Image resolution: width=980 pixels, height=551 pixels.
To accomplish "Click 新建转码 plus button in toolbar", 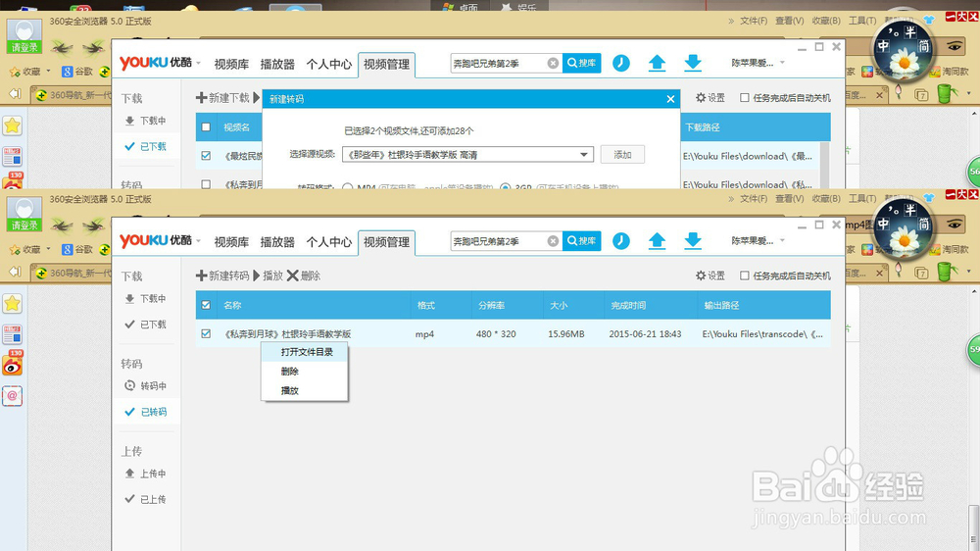I will coord(222,275).
